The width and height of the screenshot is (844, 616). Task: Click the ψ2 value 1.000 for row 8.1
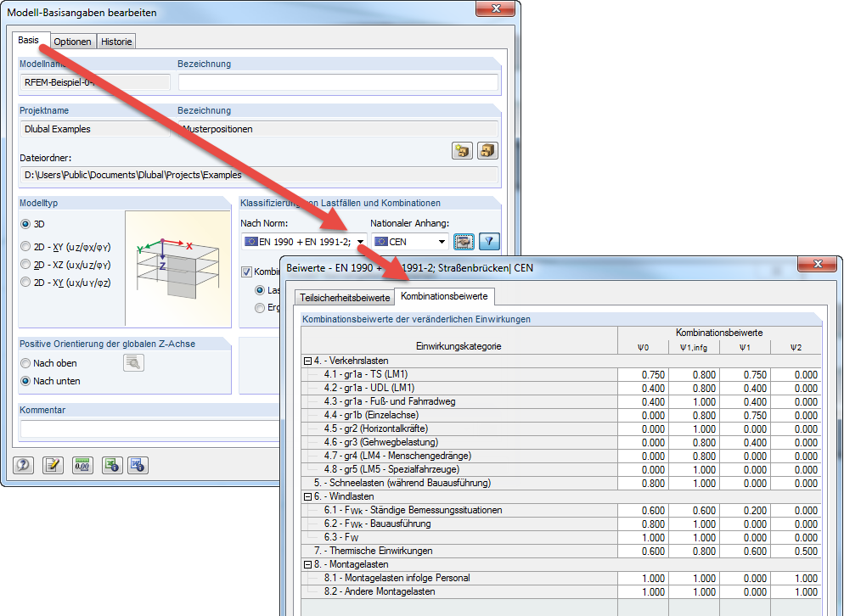pyautogui.click(x=796, y=578)
